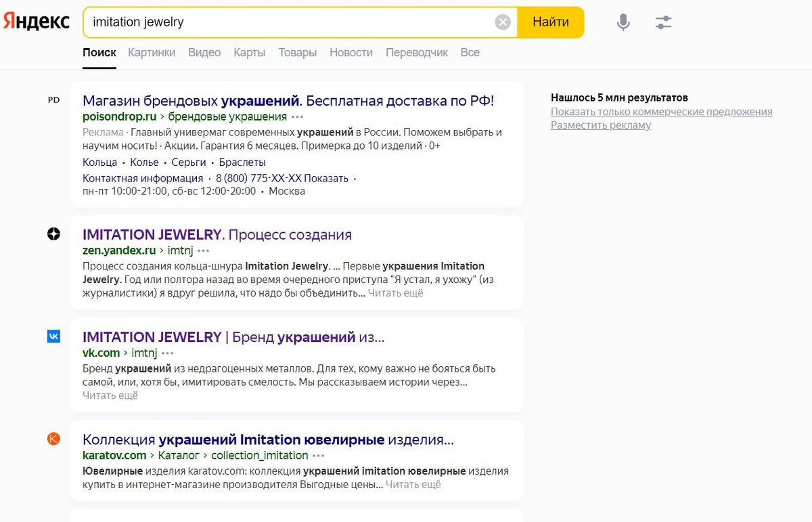Viewport: 812px width, 522px height.
Task: Activate voice search via the microphone icon
Action: [623, 22]
